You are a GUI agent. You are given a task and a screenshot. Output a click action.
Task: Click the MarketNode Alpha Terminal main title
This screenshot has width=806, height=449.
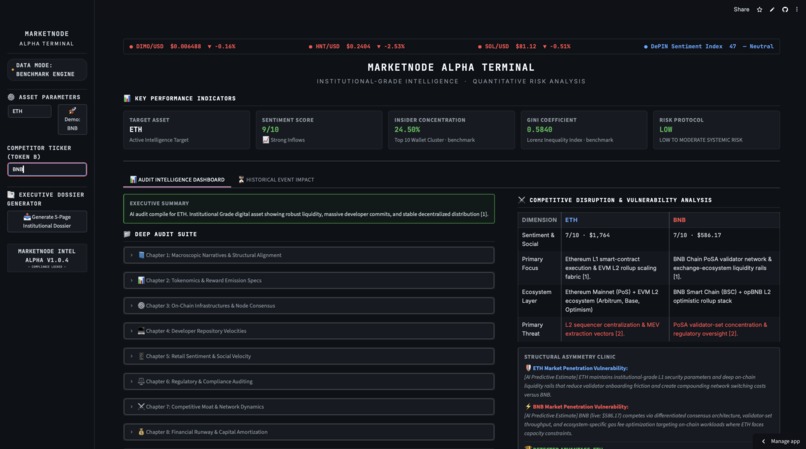[x=451, y=67]
